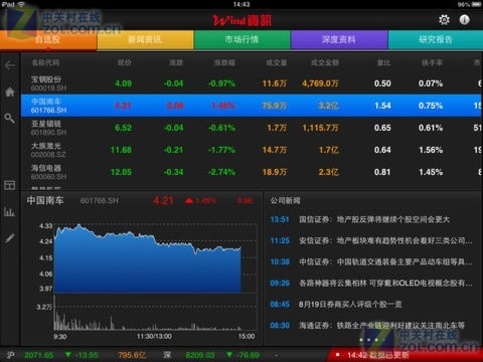Tap the 公司新闻 panel heading
The width and height of the screenshot is (483, 362).
(x=285, y=201)
